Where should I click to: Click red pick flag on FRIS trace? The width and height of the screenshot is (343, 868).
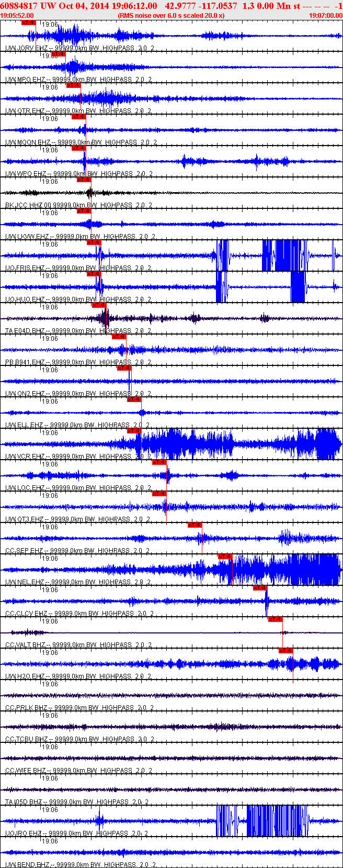coord(94,242)
